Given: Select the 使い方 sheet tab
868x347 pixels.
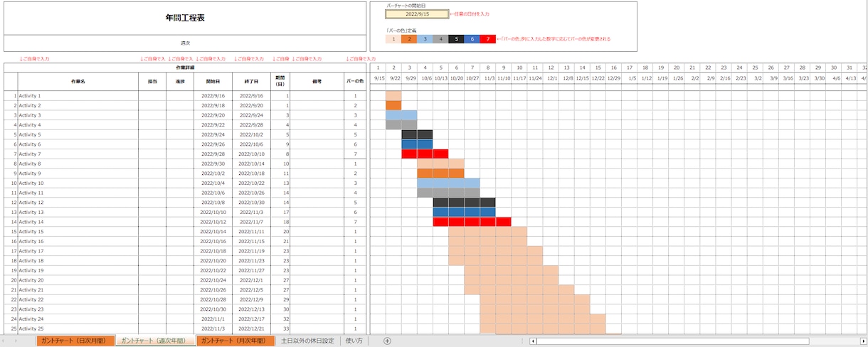Looking at the screenshot, I should 354,341.
